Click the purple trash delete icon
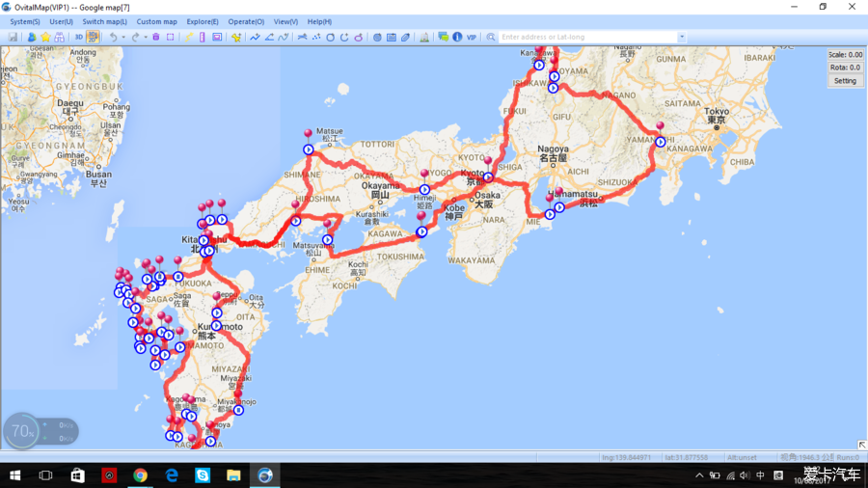The image size is (868, 488). click(x=156, y=37)
